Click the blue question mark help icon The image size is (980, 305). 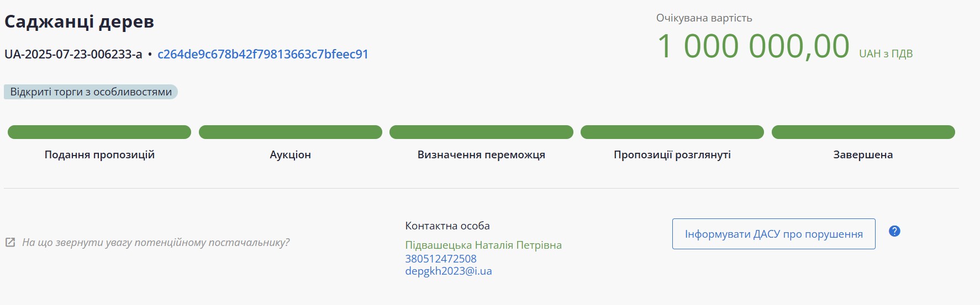pos(894,231)
